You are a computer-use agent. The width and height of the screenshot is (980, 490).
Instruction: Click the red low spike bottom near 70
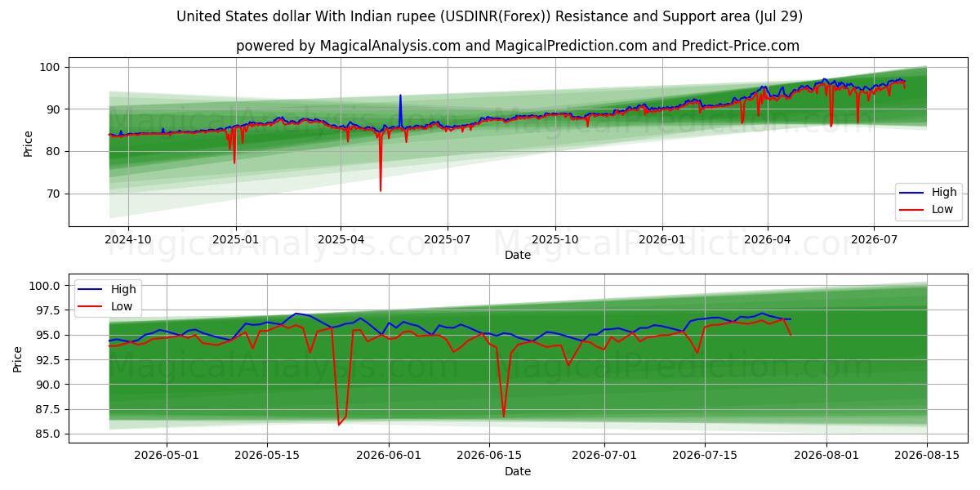pos(381,189)
